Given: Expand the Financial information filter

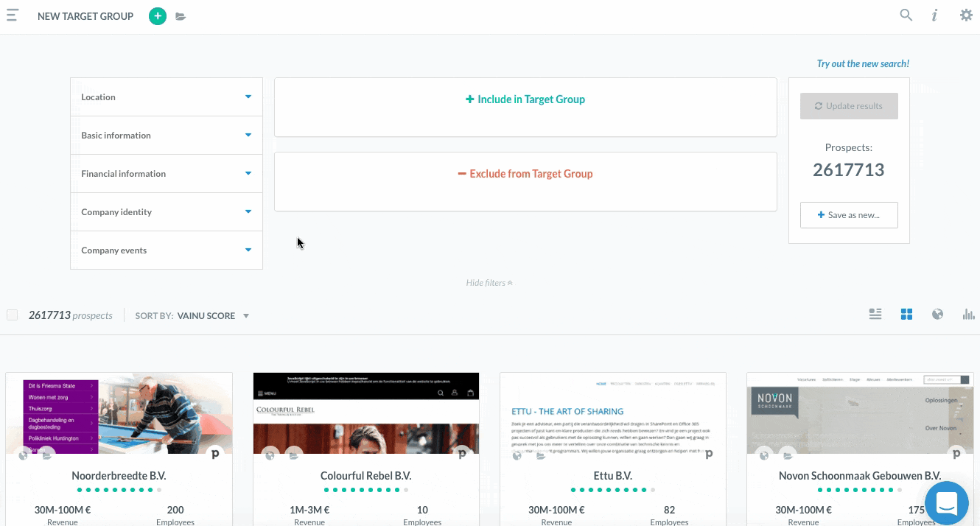Looking at the screenshot, I should 167,174.
